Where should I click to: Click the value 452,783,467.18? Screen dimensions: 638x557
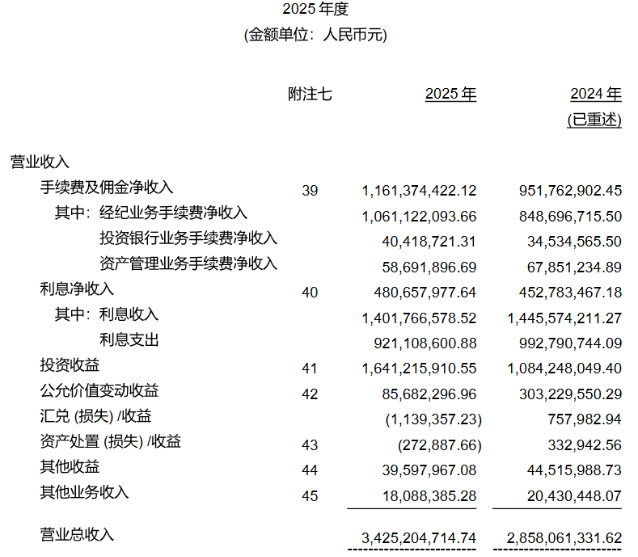tap(570, 292)
